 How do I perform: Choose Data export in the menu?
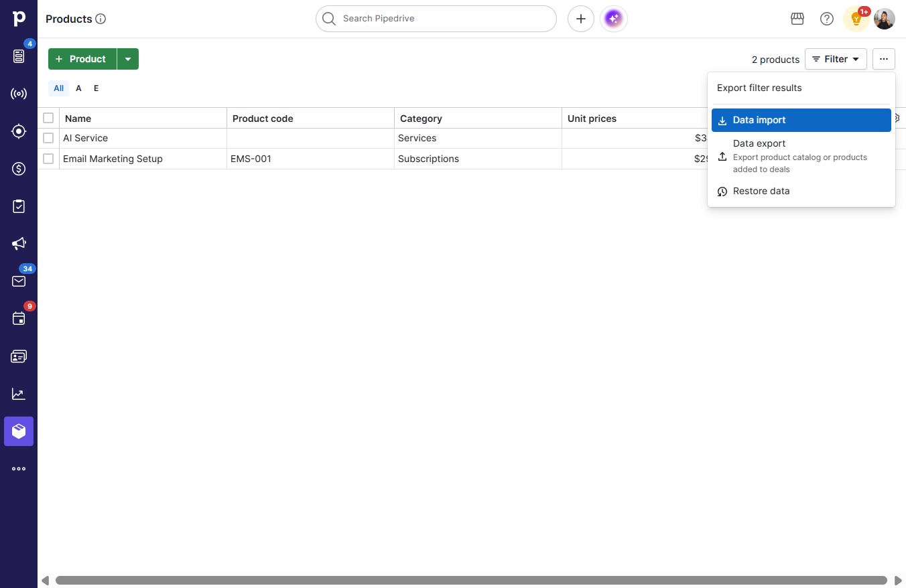tap(801, 156)
